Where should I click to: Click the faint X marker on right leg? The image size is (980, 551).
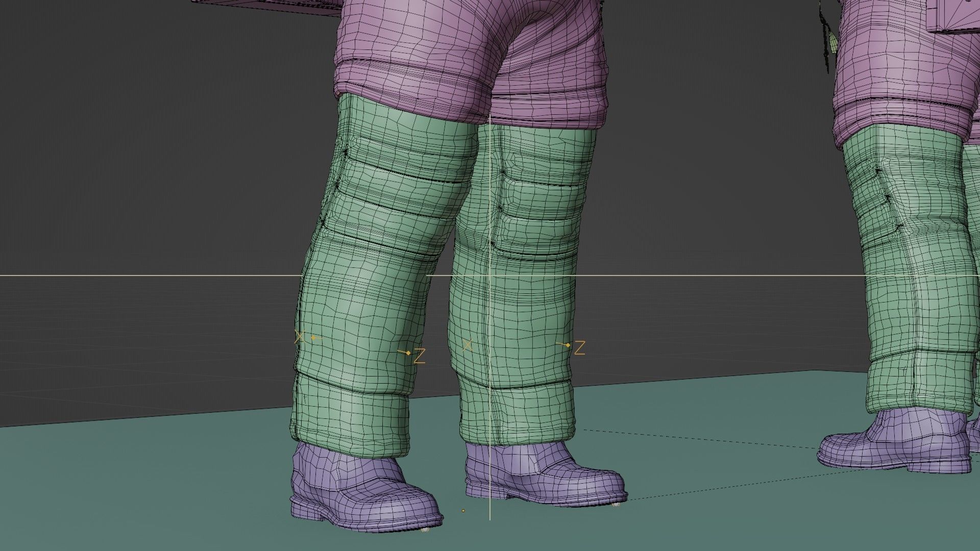tap(468, 346)
